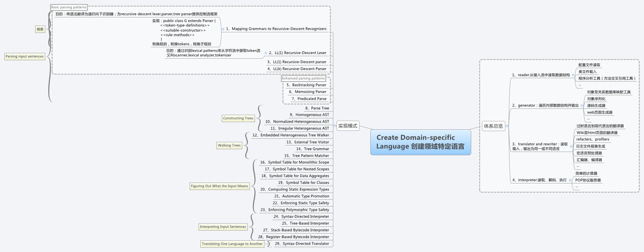The image size is (644, 252).
Task: Select the Enhanced parsing patterns group title
Action: point(303,78)
